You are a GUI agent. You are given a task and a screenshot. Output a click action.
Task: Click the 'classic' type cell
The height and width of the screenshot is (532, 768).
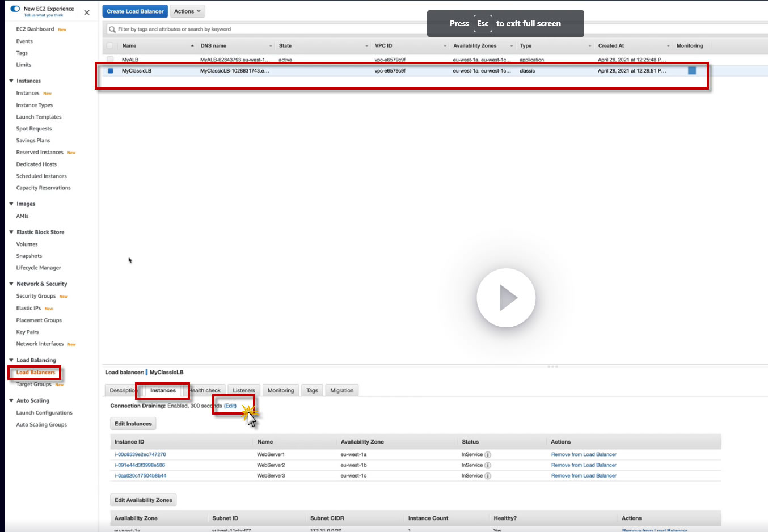(528, 71)
